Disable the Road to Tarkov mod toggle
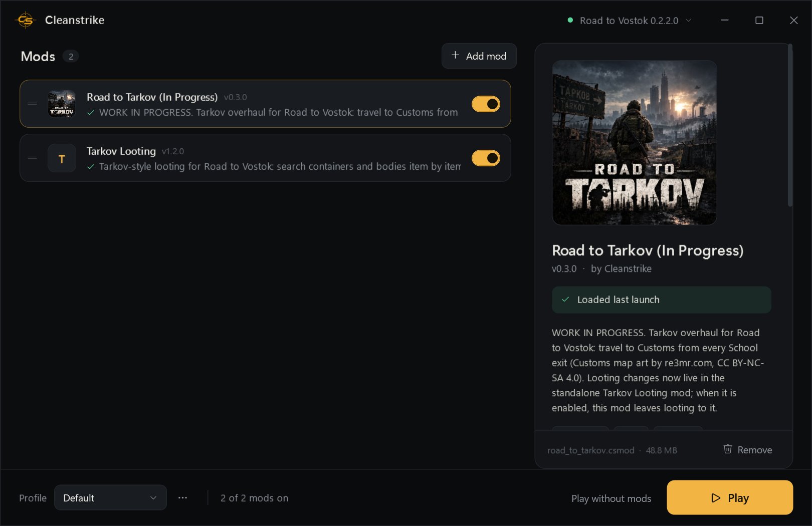 [x=486, y=104]
